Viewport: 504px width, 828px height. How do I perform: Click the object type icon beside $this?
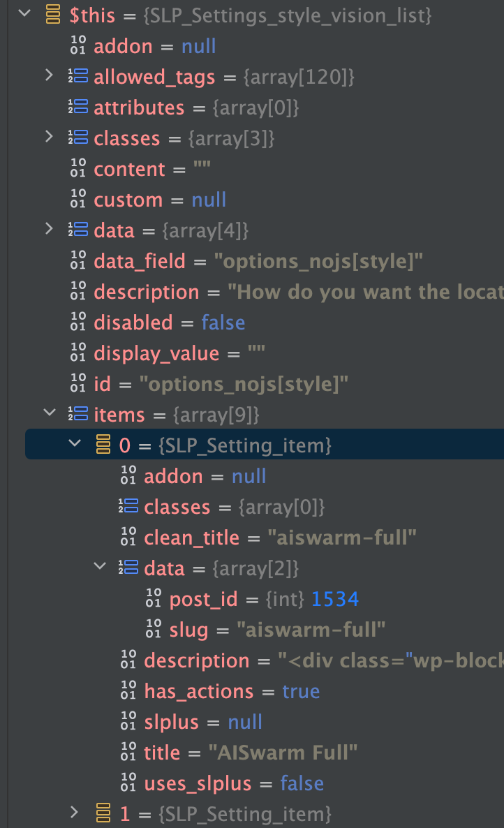point(52,15)
